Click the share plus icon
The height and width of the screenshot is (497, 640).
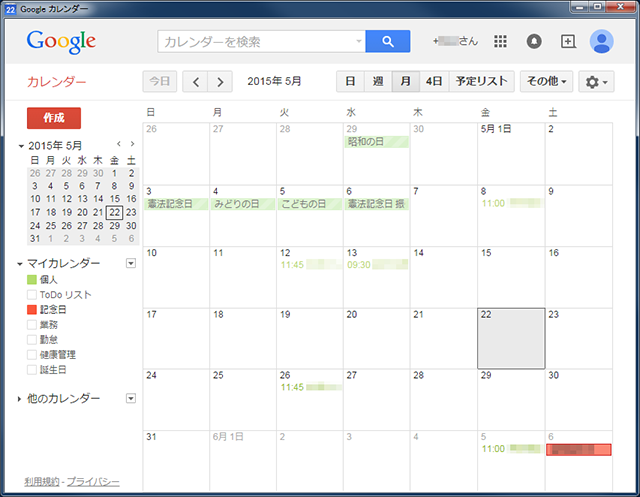click(568, 42)
